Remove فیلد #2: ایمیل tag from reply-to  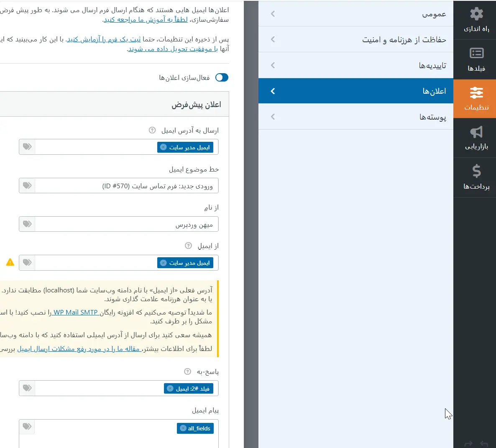click(x=170, y=388)
